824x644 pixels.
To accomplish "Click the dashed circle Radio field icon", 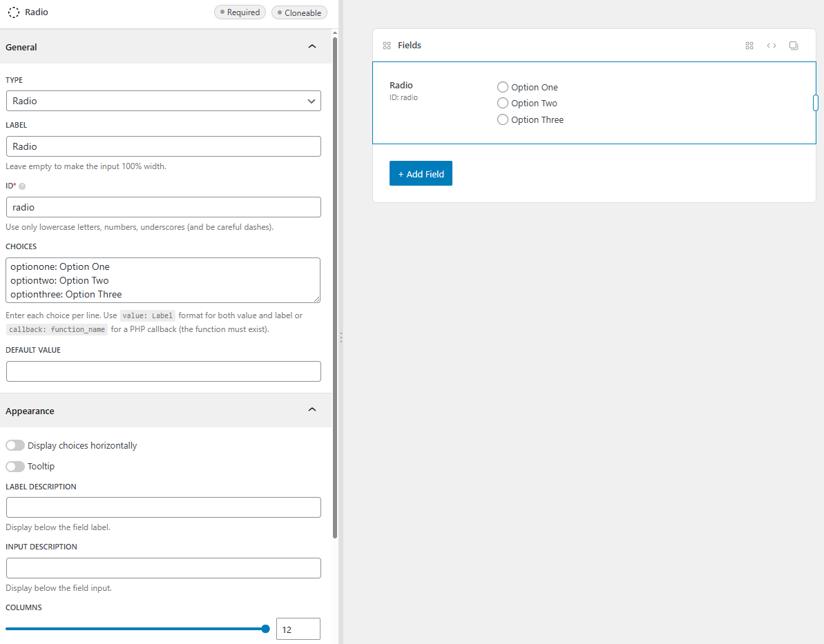I will coord(14,12).
